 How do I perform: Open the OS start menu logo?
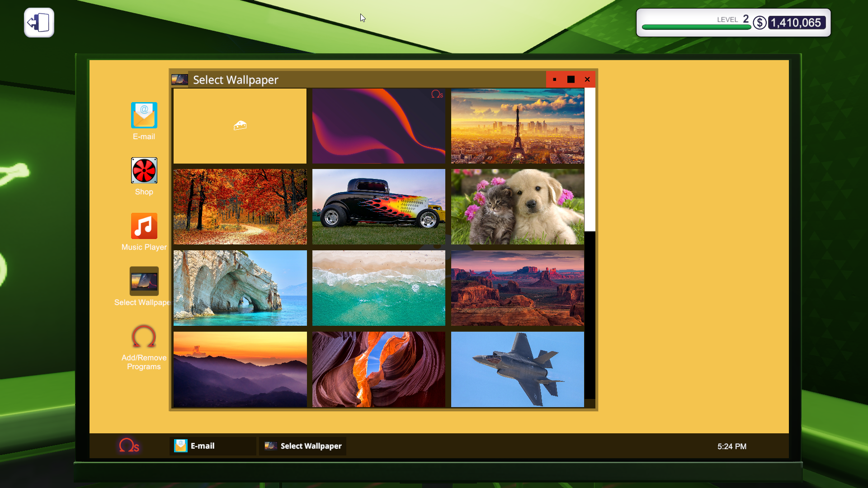[129, 446]
